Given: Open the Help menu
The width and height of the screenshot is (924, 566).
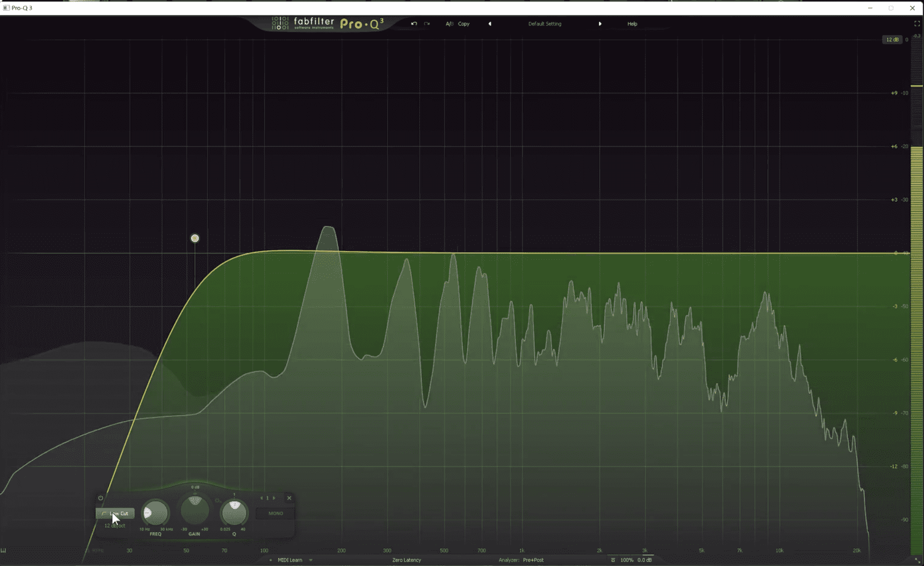Looking at the screenshot, I should point(632,24).
